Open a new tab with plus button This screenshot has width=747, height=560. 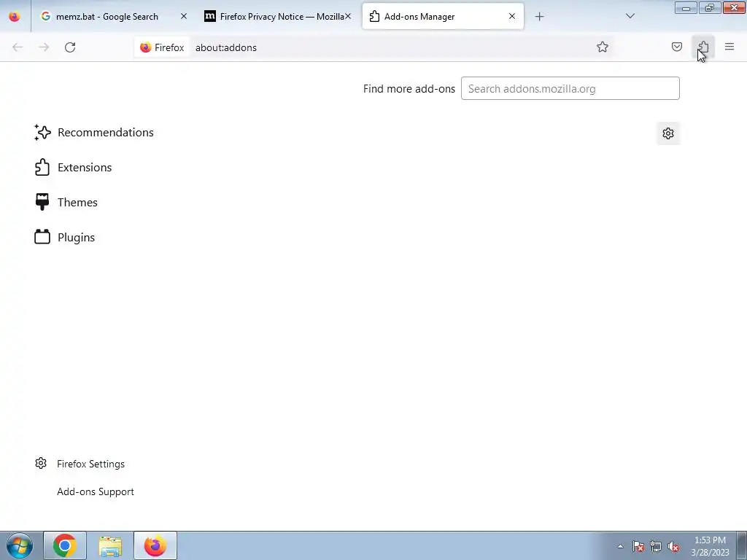point(539,17)
